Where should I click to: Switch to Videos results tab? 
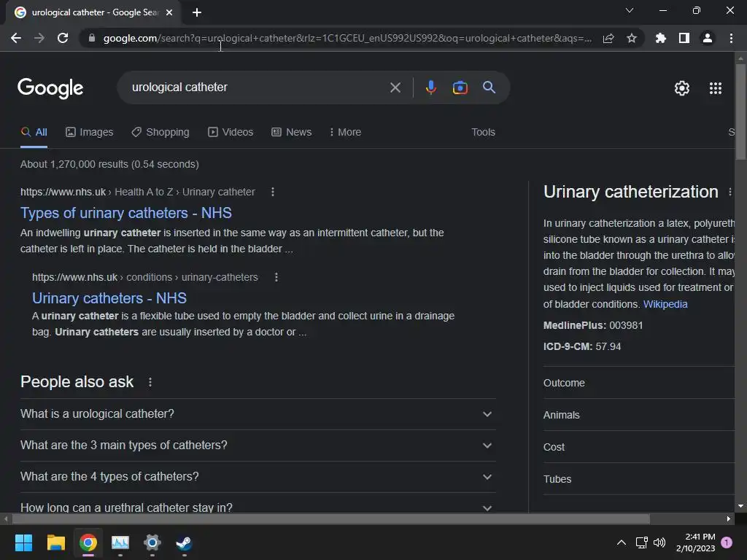[x=231, y=132]
